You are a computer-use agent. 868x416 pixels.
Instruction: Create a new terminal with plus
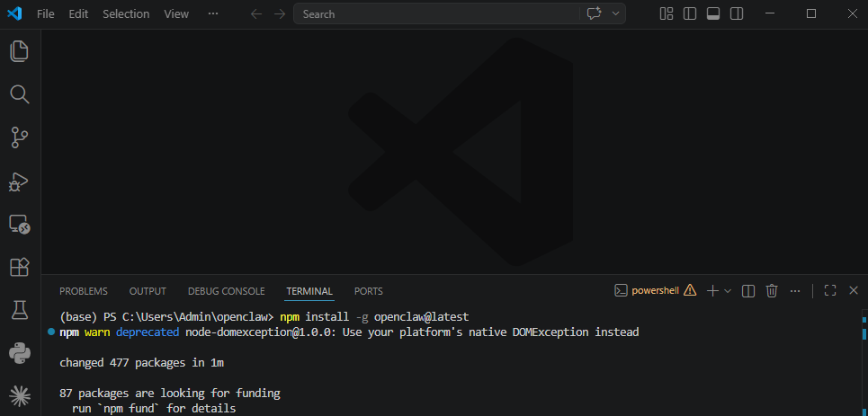tap(713, 290)
